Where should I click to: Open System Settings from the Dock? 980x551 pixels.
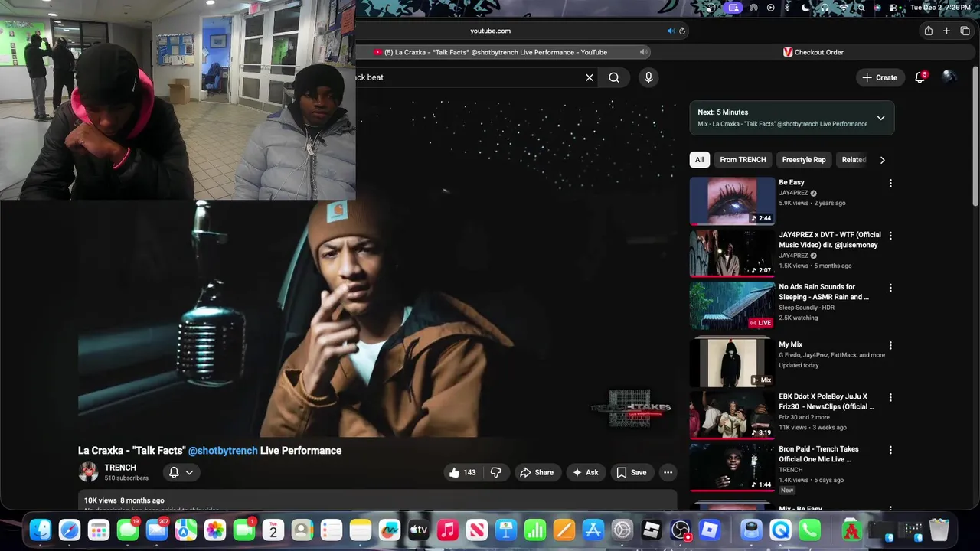coord(622,530)
